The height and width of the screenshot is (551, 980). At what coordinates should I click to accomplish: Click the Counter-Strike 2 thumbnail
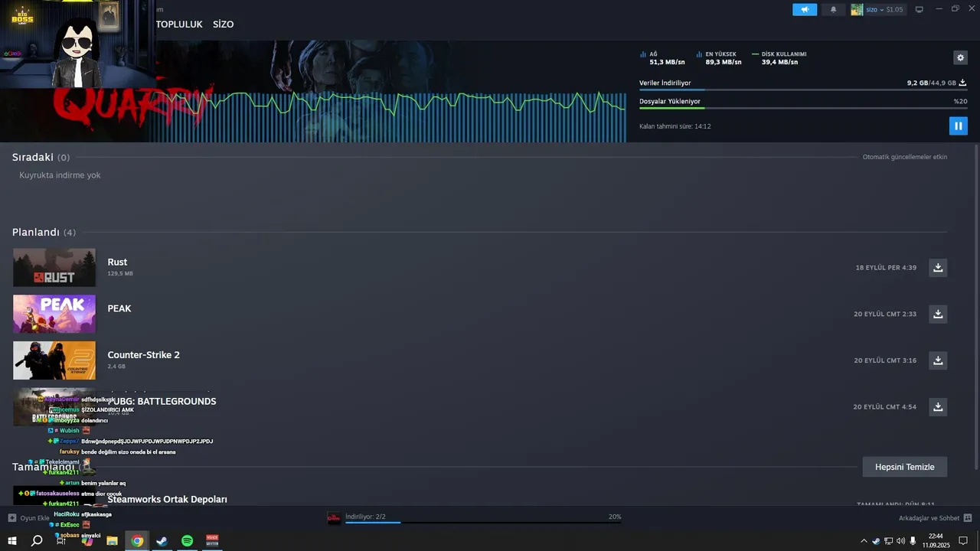pos(54,360)
